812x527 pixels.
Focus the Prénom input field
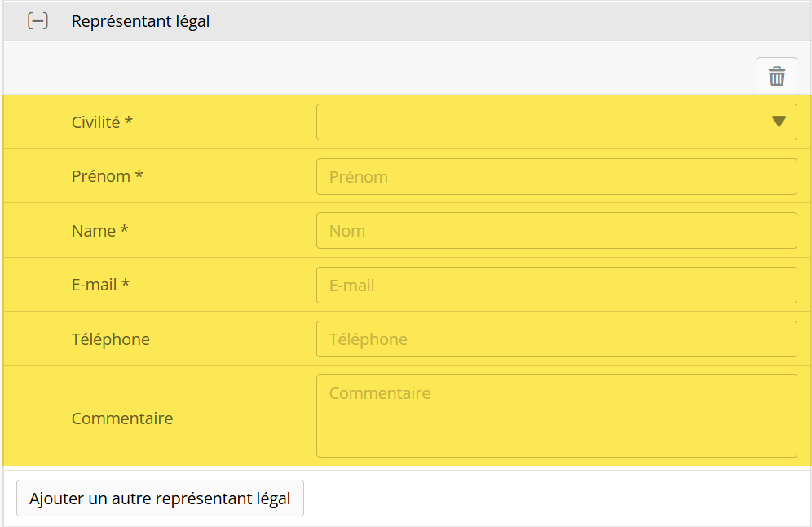tap(556, 177)
